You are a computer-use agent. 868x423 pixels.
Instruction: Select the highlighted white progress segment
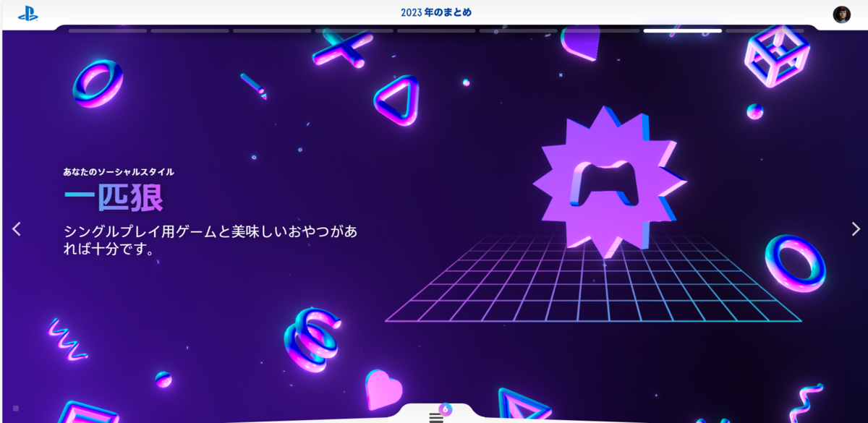coord(682,31)
